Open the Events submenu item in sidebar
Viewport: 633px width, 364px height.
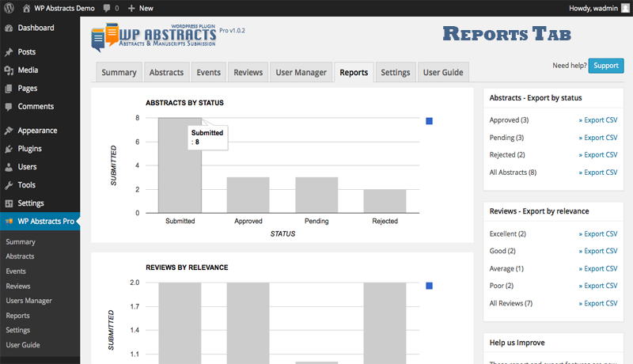tap(16, 271)
